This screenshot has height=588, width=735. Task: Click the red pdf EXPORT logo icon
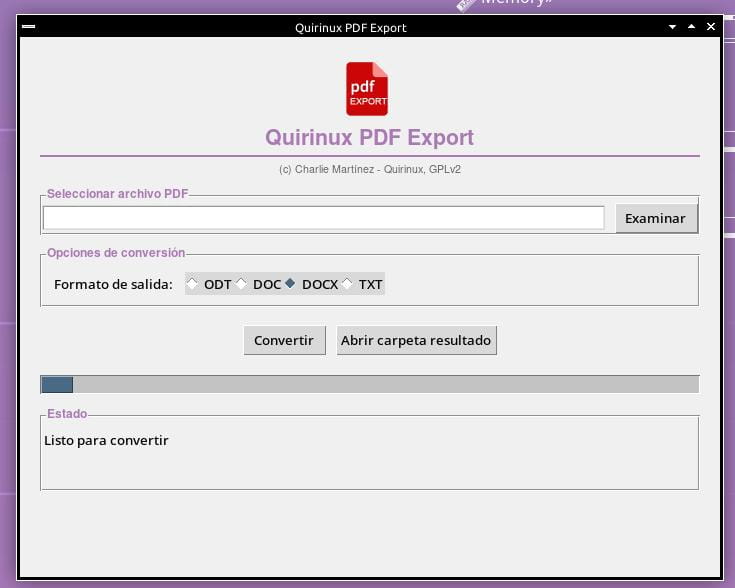367,89
